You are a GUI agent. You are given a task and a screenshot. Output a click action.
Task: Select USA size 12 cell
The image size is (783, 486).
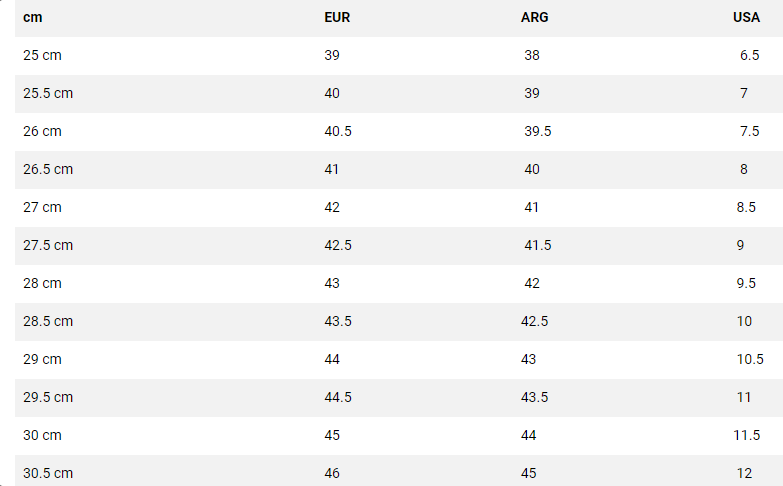tap(746, 473)
